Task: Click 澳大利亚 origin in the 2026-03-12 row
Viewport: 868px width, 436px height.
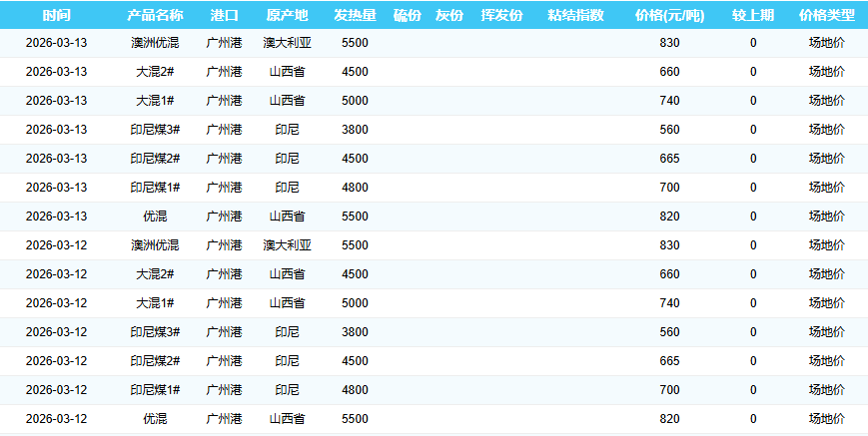Action: pos(288,245)
